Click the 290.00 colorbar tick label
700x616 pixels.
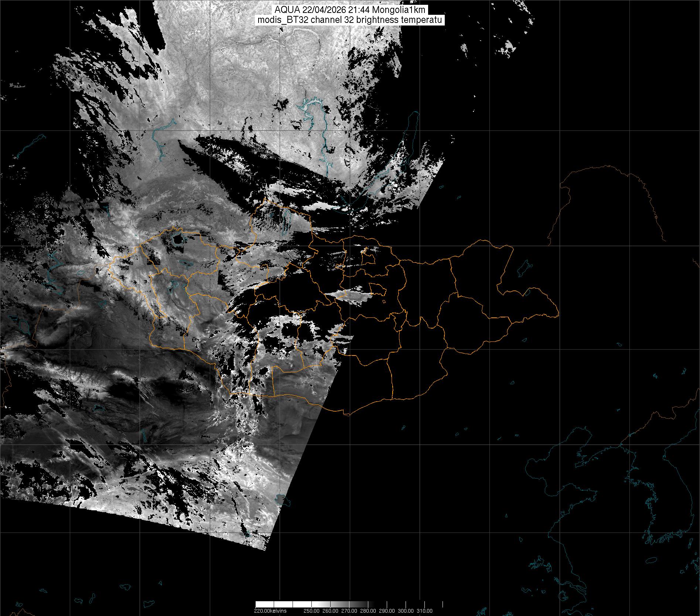click(387, 611)
